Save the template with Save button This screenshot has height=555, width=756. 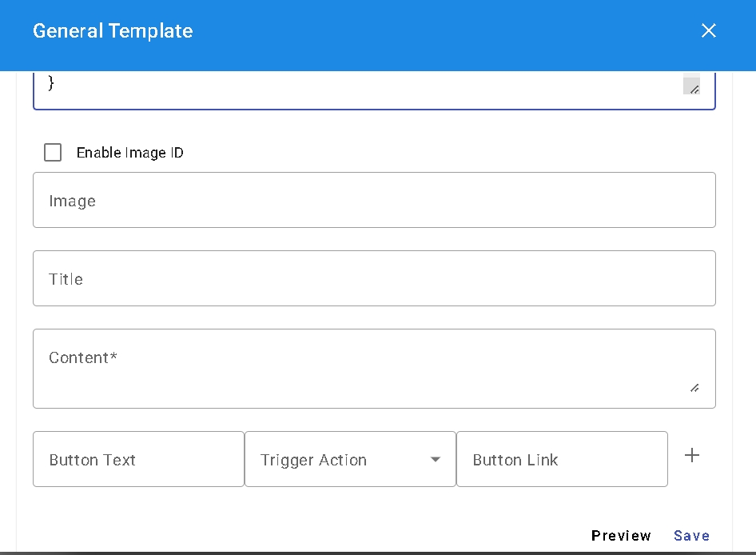[x=691, y=536]
